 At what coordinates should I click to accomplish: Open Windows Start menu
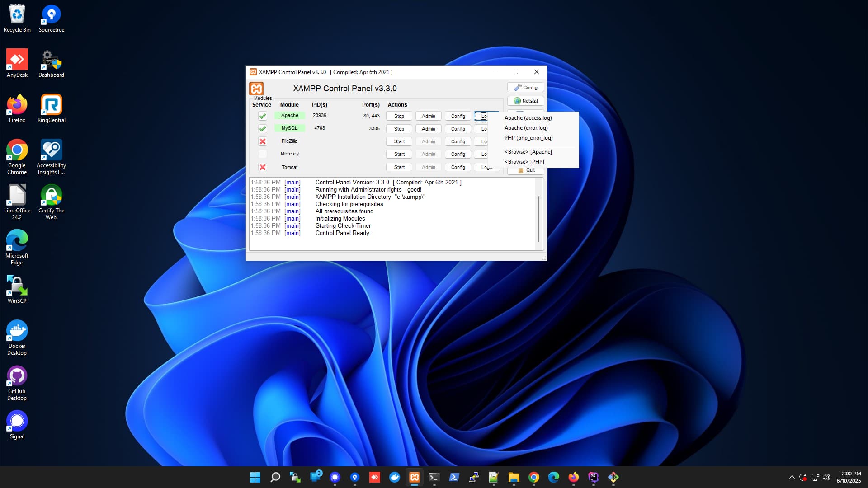coord(255,477)
